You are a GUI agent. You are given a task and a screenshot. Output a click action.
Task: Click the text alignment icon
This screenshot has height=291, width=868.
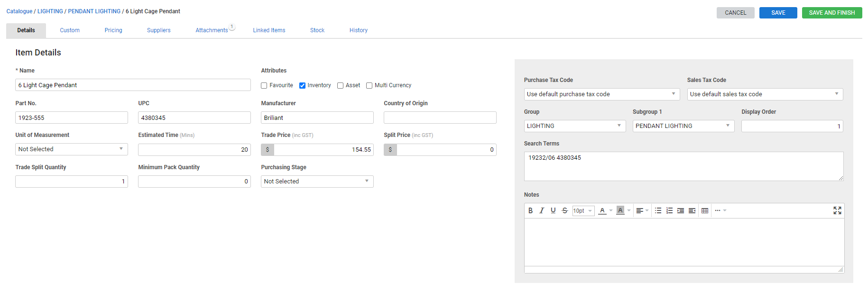click(x=639, y=210)
